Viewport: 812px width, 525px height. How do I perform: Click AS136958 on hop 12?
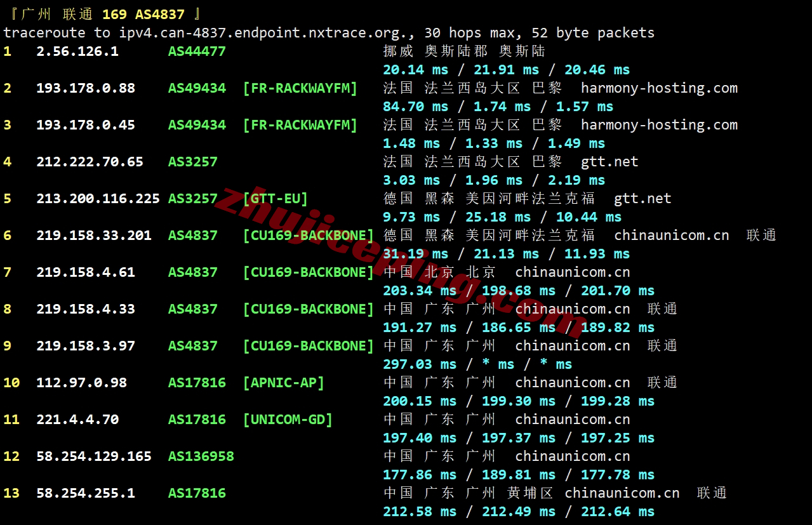[201, 456]
